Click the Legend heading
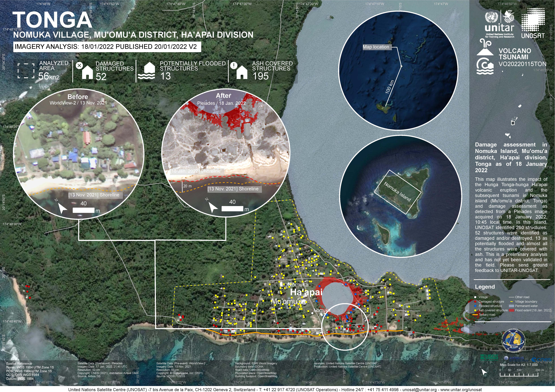This screenshot has height=392, width=555. pyautogui.click(x=485, y=287)
